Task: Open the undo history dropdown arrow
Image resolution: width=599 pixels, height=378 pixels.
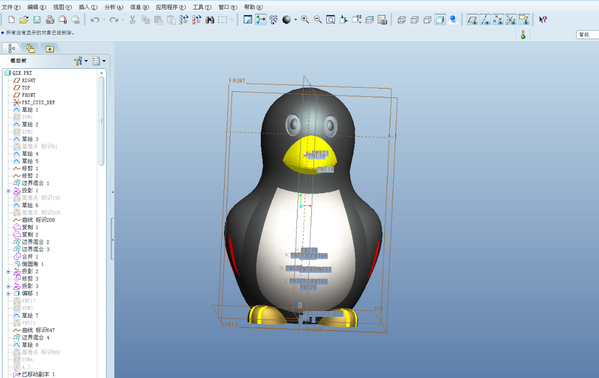Action: (x=104, y=20)
